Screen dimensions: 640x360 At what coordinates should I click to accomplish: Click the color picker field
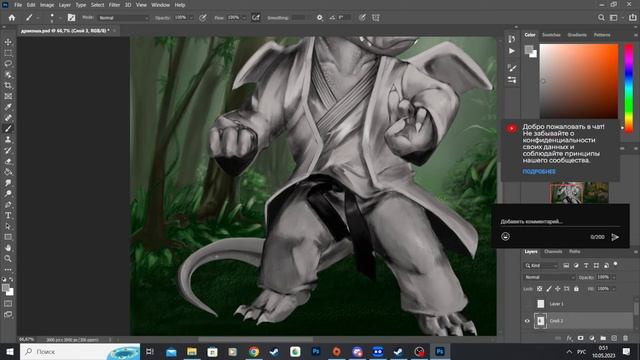click(x=579, y=81)
